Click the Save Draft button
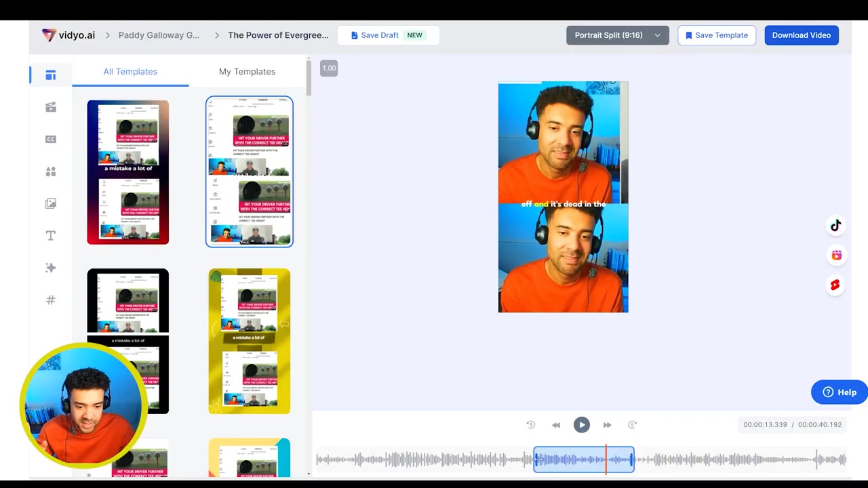The width and height of the screenshot is (868, 488). pos(388,35)
